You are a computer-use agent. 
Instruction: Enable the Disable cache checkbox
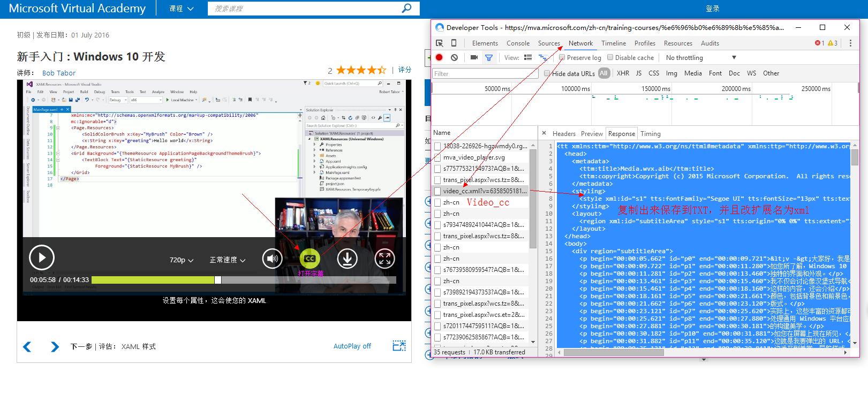click(x=610, y=58)
